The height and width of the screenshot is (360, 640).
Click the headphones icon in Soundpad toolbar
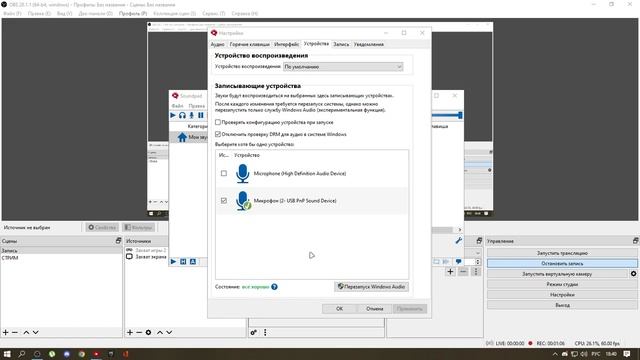click(182, 116)
